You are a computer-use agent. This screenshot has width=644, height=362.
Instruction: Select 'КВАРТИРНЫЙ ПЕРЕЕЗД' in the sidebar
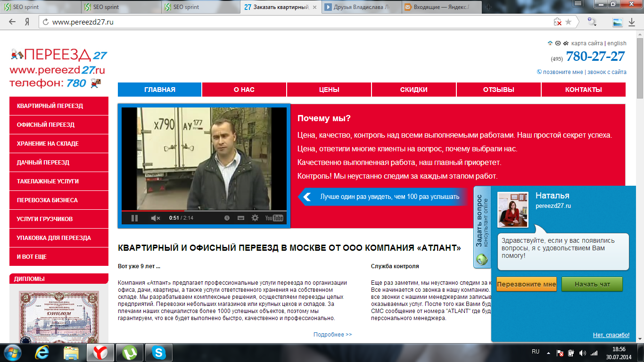point(59,106)
